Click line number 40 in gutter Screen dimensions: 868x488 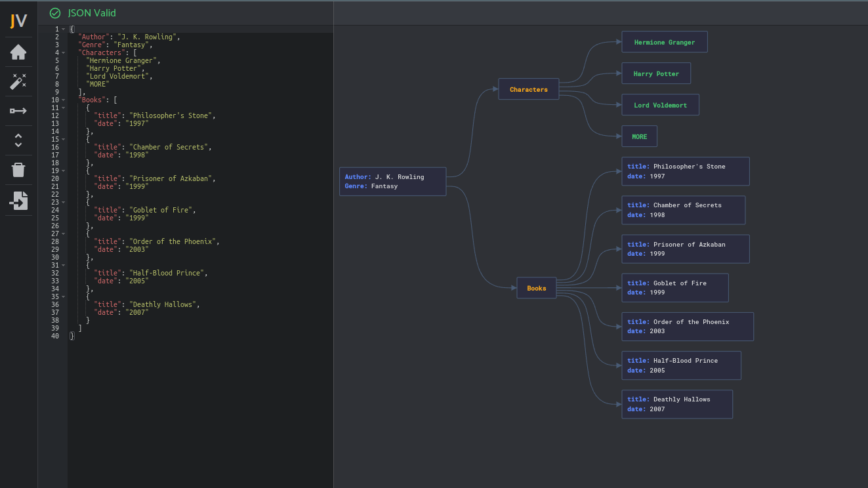click(x=55, y=336)
